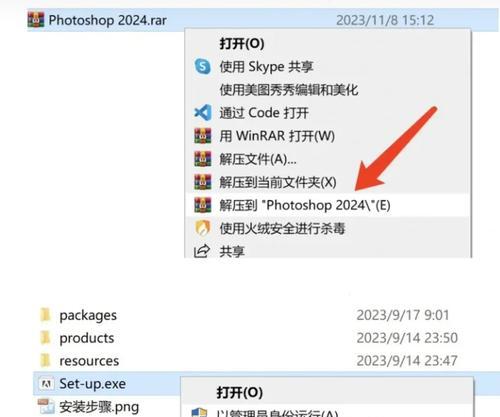Choose 使用美图秀秀编辑和美化 menu entry
This screenshot has width=500, height=417.
[x=289, y=90]
